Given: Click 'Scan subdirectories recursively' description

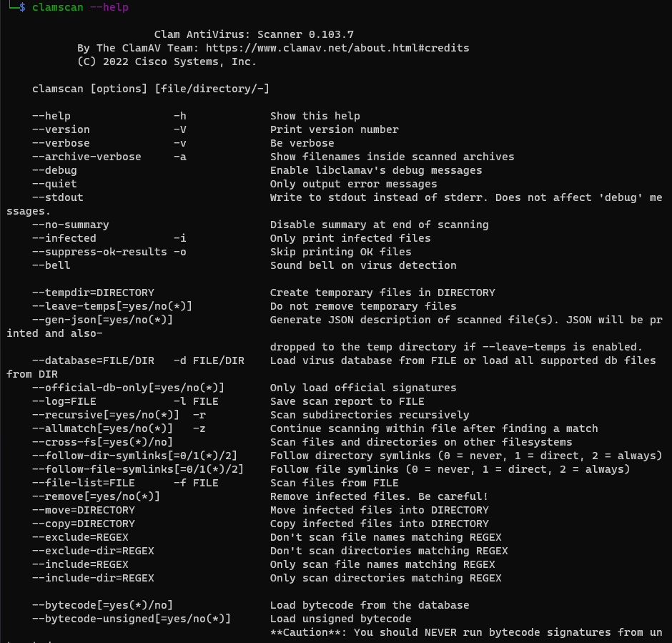Looking at the screenshot, I should (x=370, y=415).
